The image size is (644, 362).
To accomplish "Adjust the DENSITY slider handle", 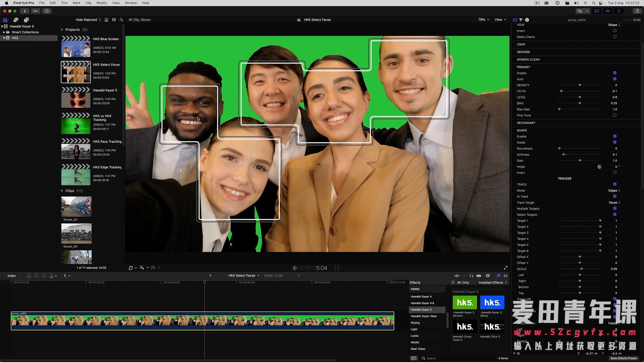I will 580,85.
